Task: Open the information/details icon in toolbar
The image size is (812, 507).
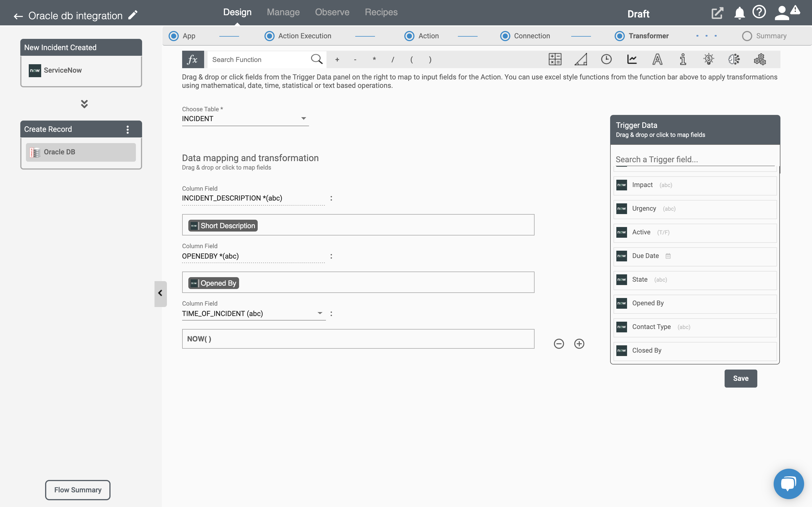Action: (683, 59)
